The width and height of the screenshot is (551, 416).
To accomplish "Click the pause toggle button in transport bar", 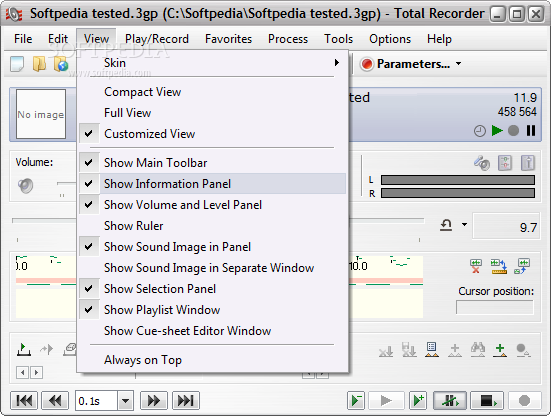I will tap(450, 401).
